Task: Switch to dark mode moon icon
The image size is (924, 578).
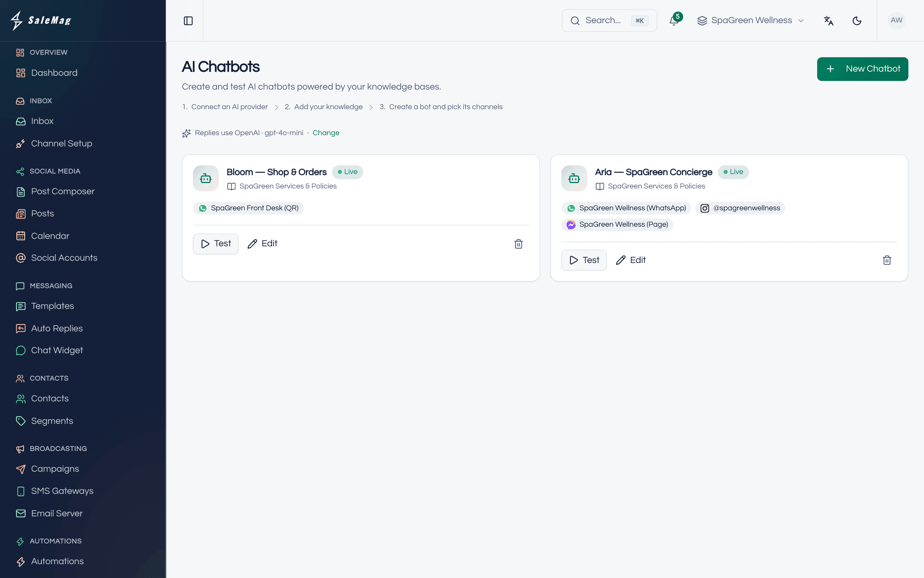Action: click(x=857, y=21)
